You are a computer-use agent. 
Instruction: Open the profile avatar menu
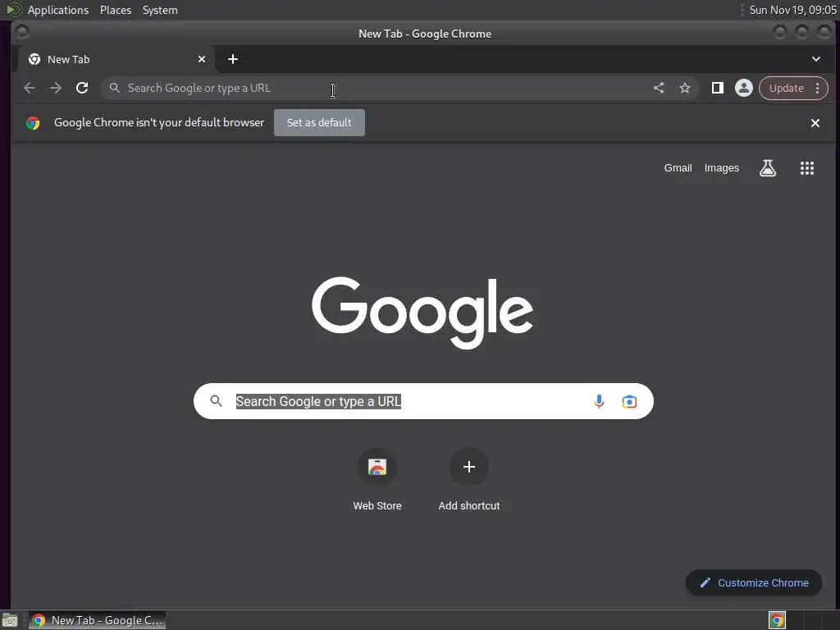tap(743, 88)
